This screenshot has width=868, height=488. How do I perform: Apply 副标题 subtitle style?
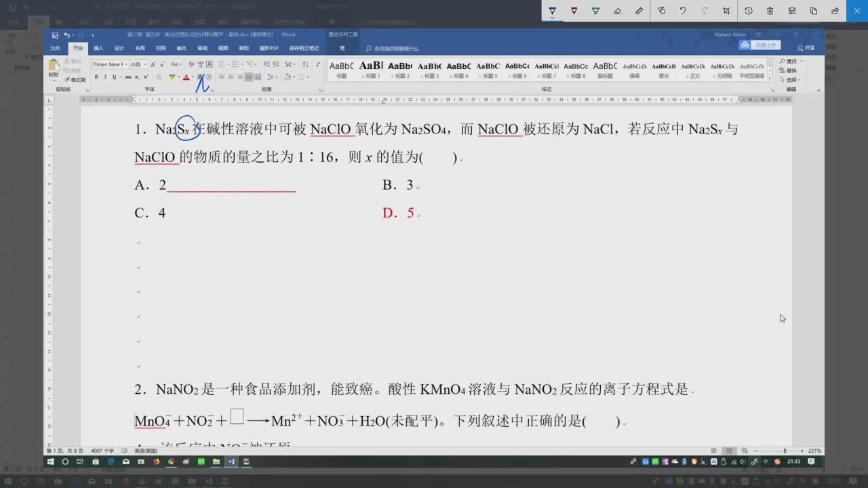[x=605, y=70]
